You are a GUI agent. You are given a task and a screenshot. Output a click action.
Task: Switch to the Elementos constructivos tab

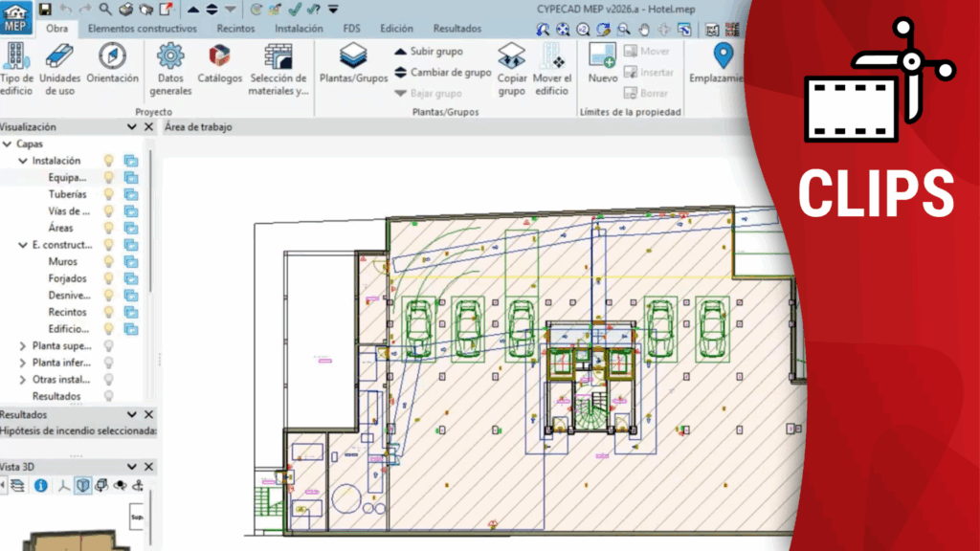tap(142, 29)
